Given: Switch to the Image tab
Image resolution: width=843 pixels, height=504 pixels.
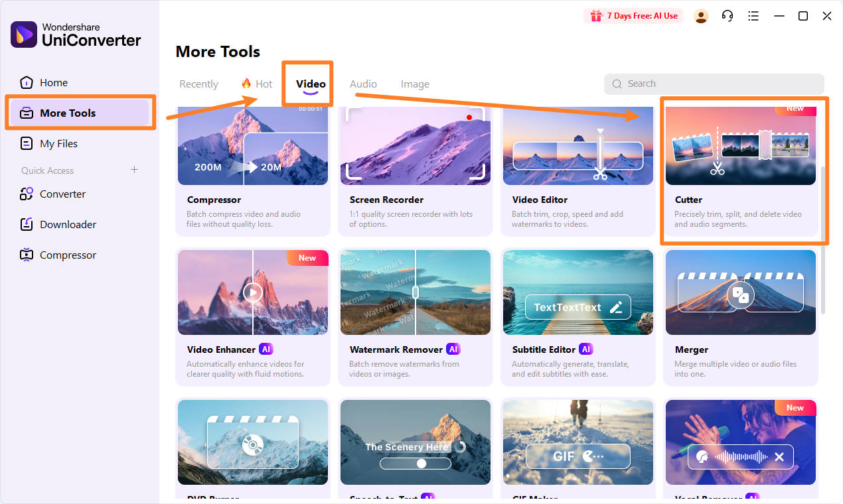Looking at the screenshot, I should coord(415,84).
